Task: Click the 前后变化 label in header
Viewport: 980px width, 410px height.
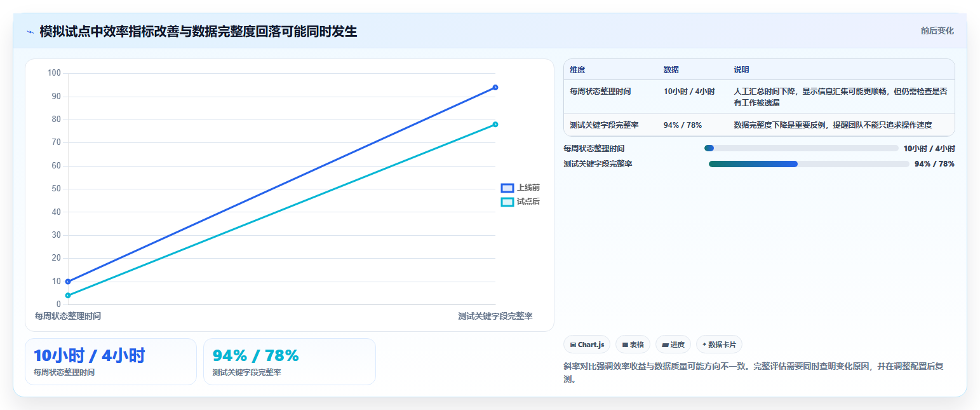Action: coord(937,31)
